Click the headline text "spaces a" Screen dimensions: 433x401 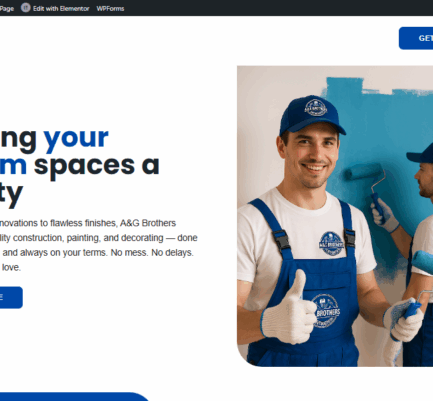pos(97,166)
